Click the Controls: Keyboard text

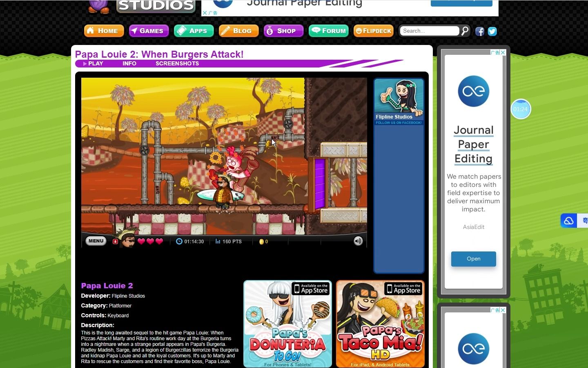(x=105, y=315)
